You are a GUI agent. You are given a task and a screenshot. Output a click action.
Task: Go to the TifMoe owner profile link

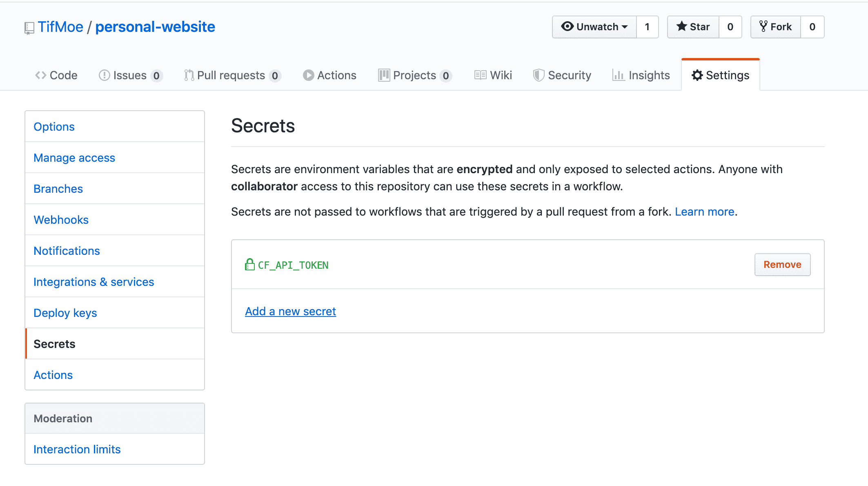[60, 27]
